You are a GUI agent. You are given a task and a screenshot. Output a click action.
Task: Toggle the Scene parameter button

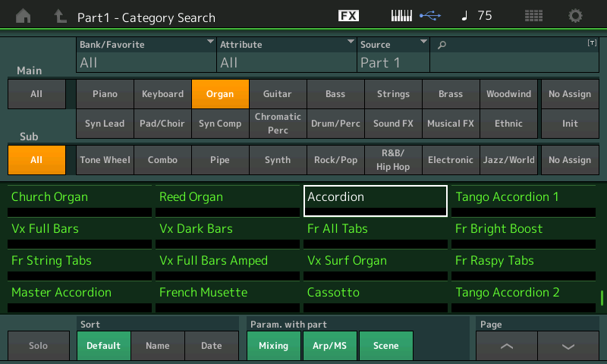pos(386,346)
